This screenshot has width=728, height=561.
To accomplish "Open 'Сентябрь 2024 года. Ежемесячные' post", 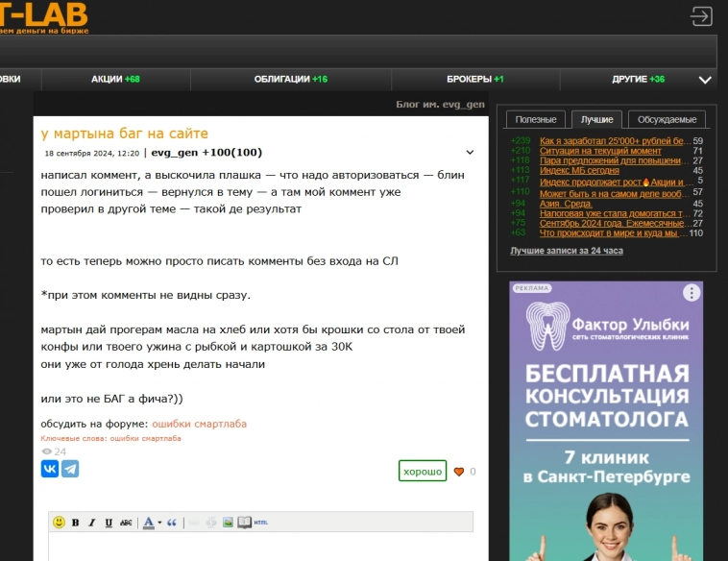I will tap(616, 223).
